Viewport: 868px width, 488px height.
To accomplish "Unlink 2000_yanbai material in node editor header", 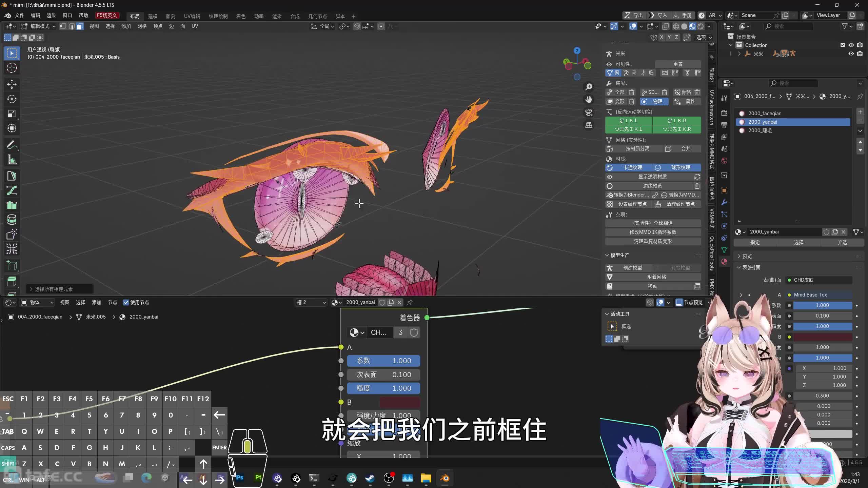I will [399, 302].
